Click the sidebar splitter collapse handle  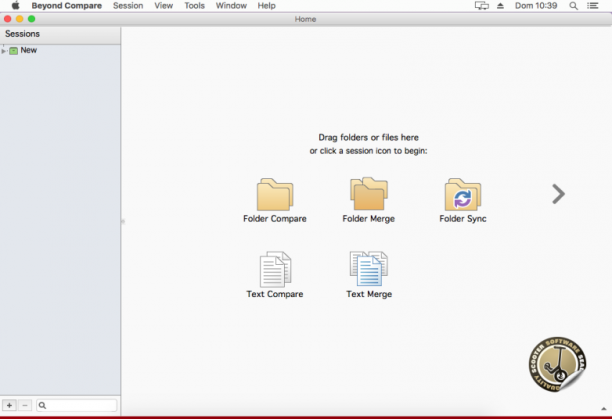(123, 222)
